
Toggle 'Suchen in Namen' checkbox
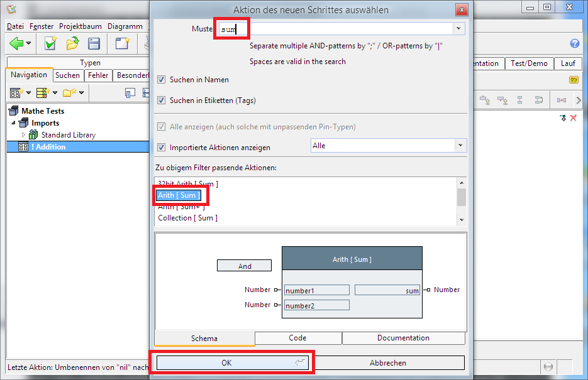(162, 80)
